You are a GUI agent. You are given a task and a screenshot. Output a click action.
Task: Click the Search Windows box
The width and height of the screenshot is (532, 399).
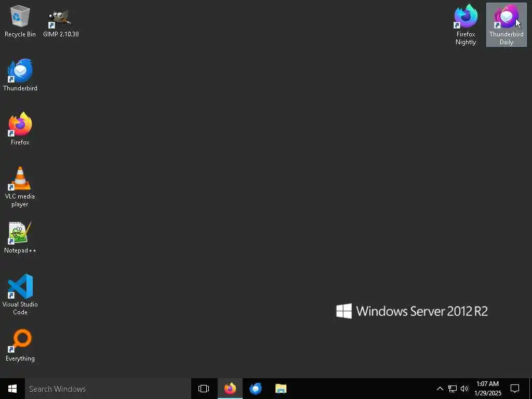(x=108, y=389)
